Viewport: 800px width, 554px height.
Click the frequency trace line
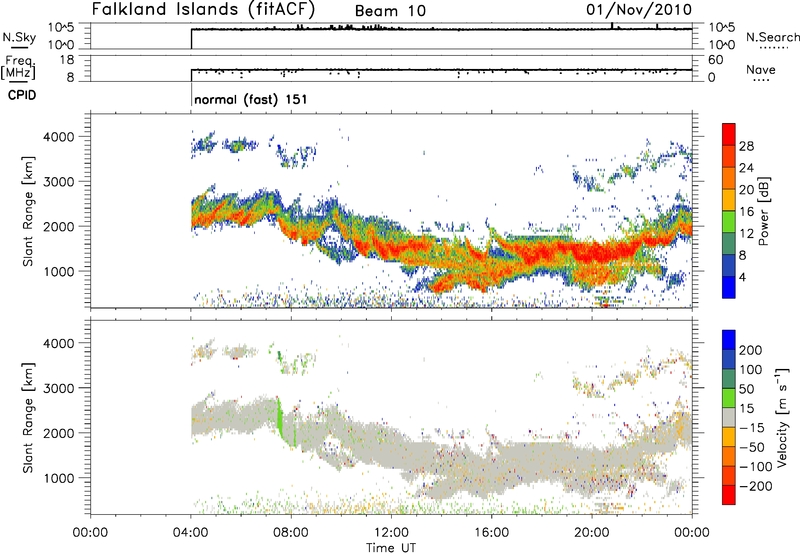(x=441, y=69)
